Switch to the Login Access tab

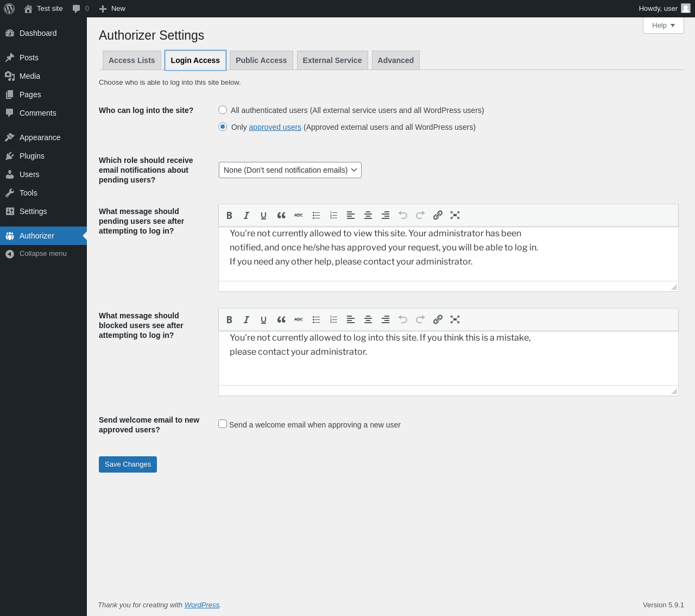[x=195, y=60]
